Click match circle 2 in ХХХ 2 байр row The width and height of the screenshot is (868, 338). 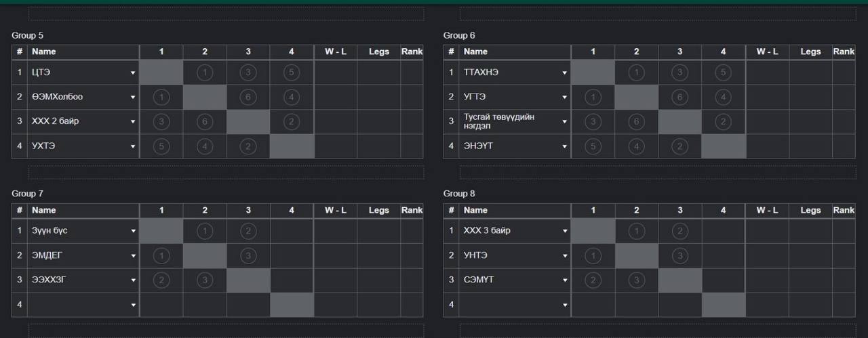pyautogui.click(x=292, y=122)
